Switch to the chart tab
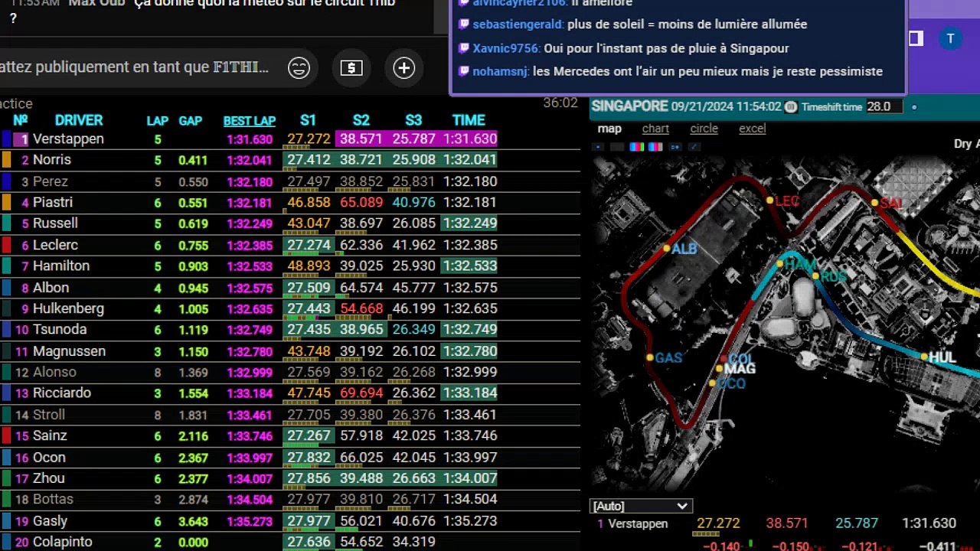 click(655, 129)
